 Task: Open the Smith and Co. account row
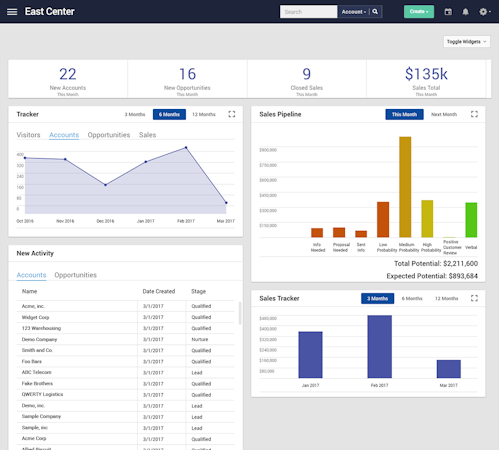[x=125, y=350]
